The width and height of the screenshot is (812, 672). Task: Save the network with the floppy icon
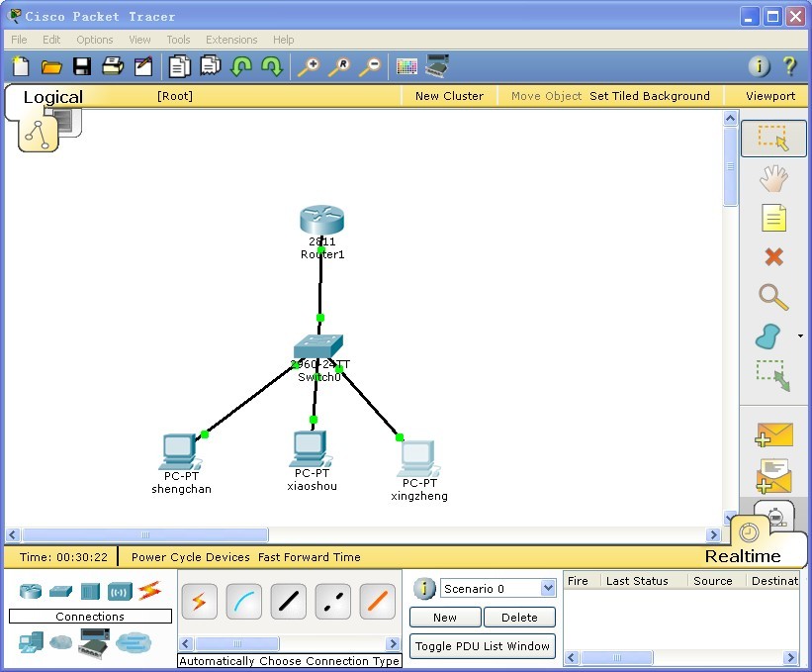(82, 66)
